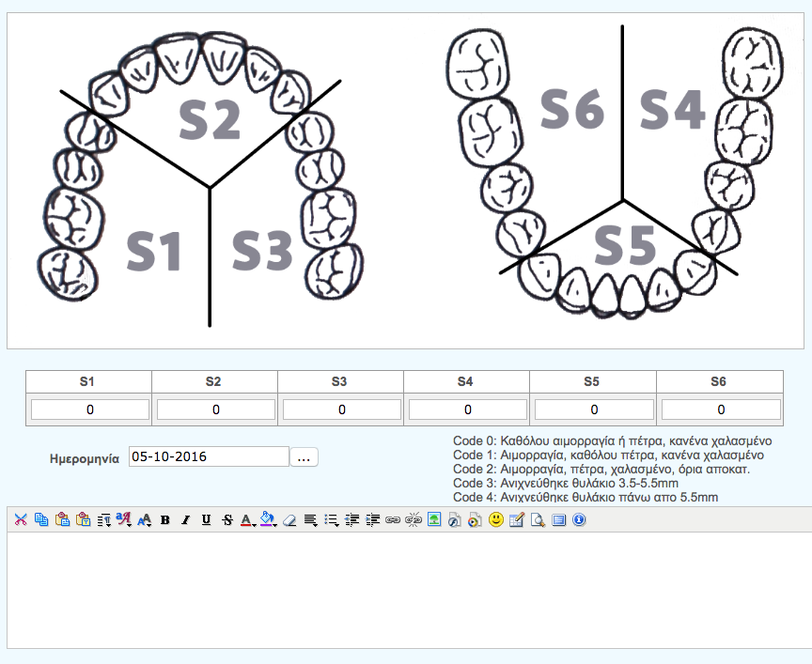The width and height of the screenshot is (812, 664).
Task: Click the blue info about icon
Action: click(579, 519)
